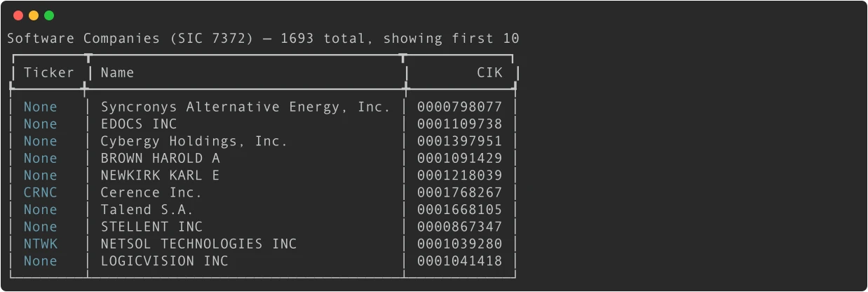Select CIK 0000867347

point(460,227)
